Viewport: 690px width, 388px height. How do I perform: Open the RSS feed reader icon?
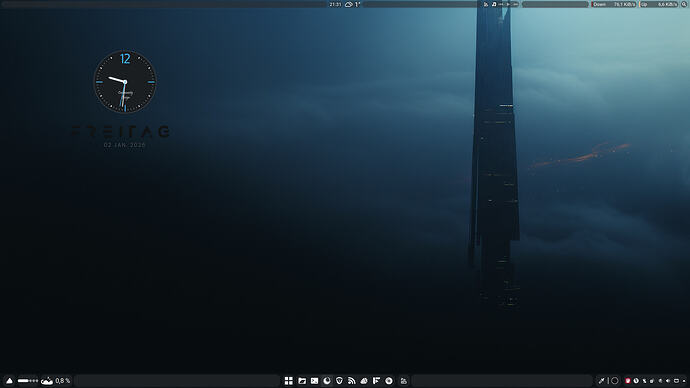click(x=351, y=381)
